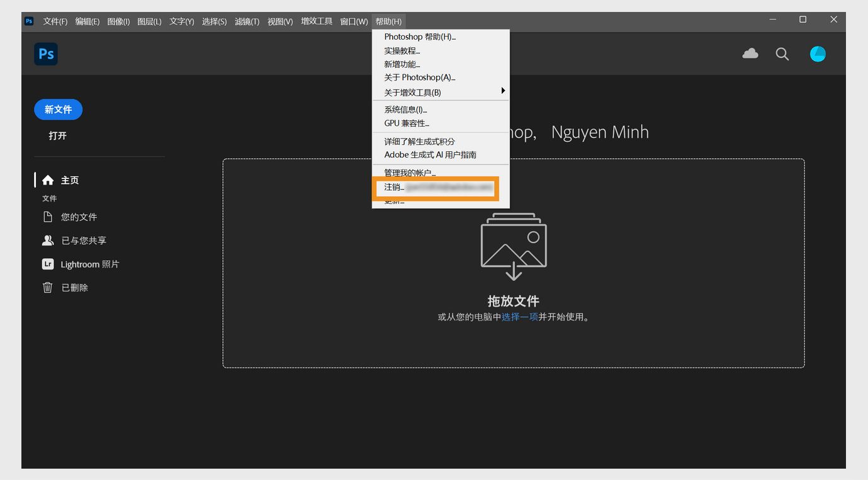Screen dimensions: 868x480
Task: Open the 增效工具 menu
Action: tap(317, 21)
